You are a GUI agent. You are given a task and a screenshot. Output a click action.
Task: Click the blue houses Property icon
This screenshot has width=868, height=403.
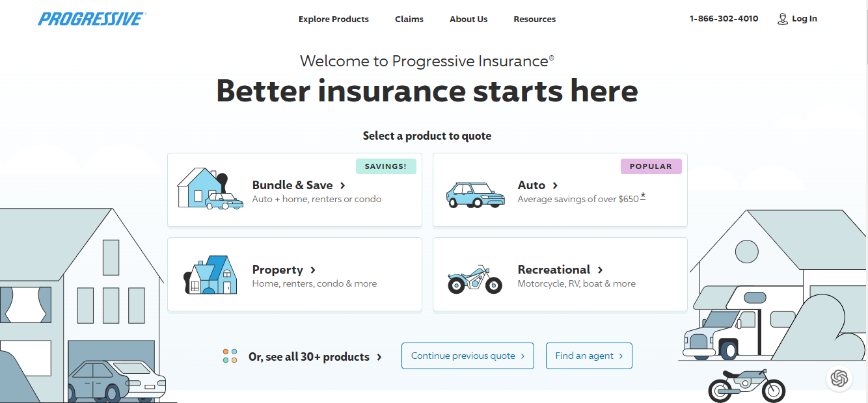point(210,274)
